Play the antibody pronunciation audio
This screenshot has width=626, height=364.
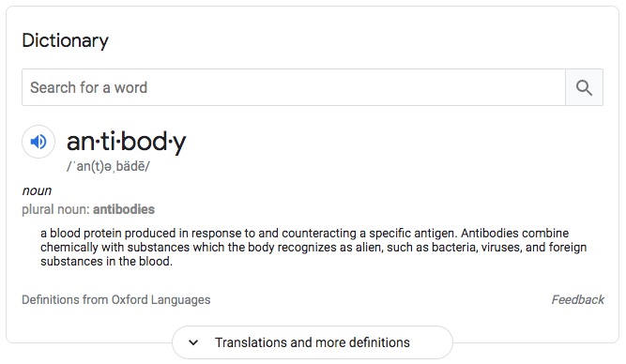pyautogui.click(x=38, y=142)
